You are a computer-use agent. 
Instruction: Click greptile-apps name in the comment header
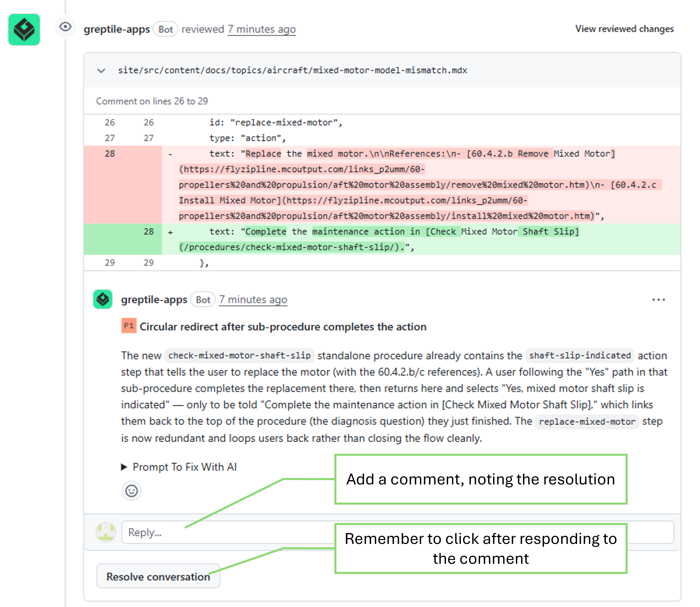[154, 300]
